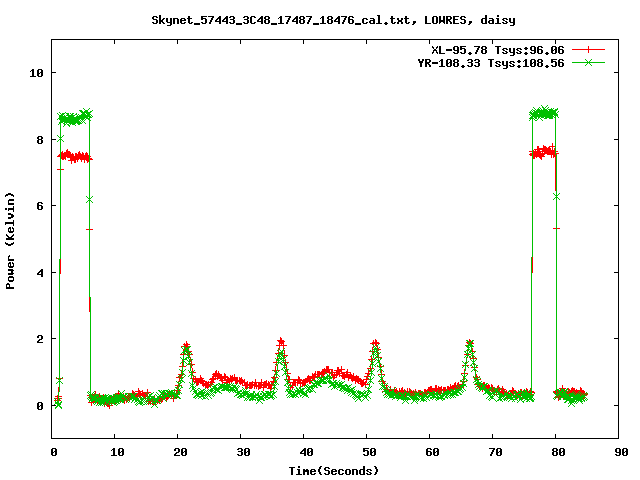Click the green YR legend line sample
This screenshot has height=480, width=640.
coord(588,62)
